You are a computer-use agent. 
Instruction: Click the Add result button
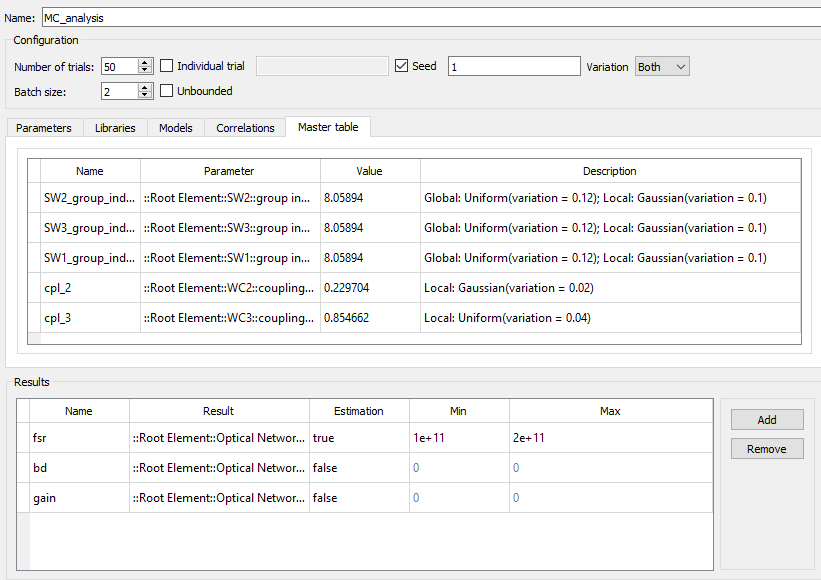pyautogui.click(x=767, y=420)
